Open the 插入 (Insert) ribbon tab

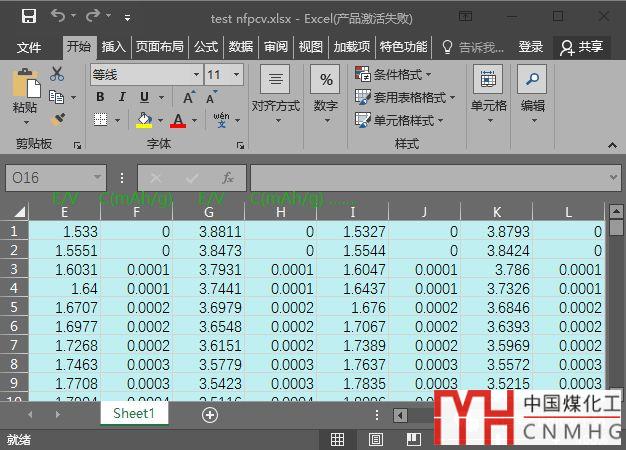(114, 47)
